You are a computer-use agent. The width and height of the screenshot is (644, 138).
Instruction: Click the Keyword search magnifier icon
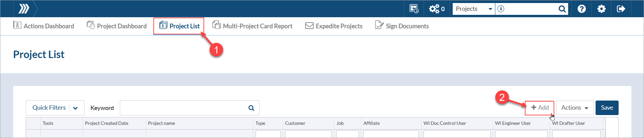tap(251, 108)
